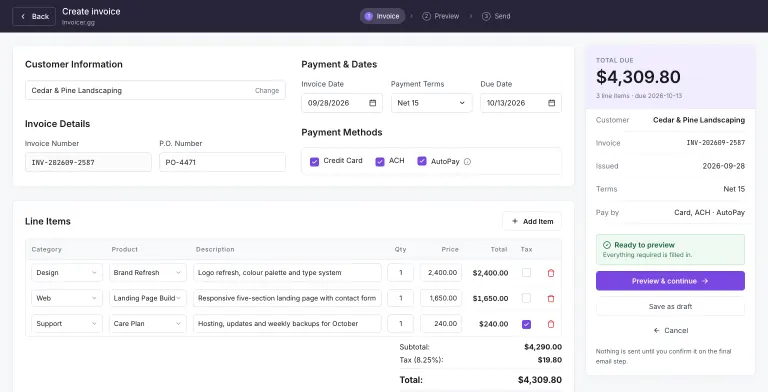Change the selected customer
Screen dimensions: 768x392
pyautogui.click(x=267, y=91)
